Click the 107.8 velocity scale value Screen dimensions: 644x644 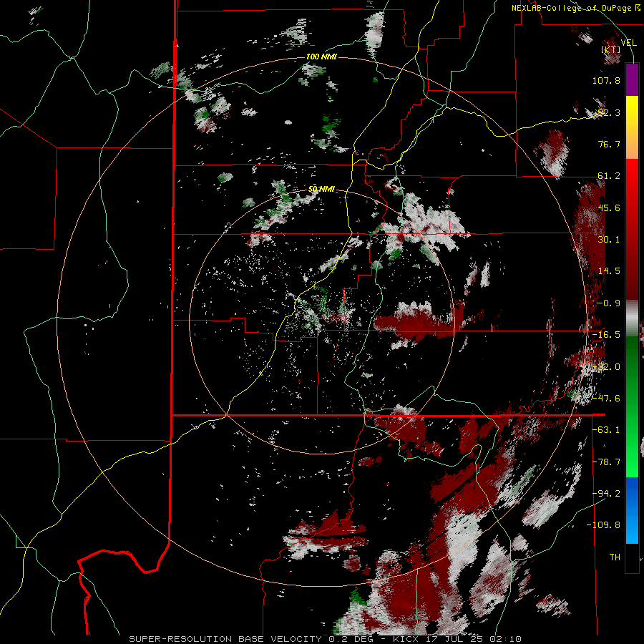606,80
